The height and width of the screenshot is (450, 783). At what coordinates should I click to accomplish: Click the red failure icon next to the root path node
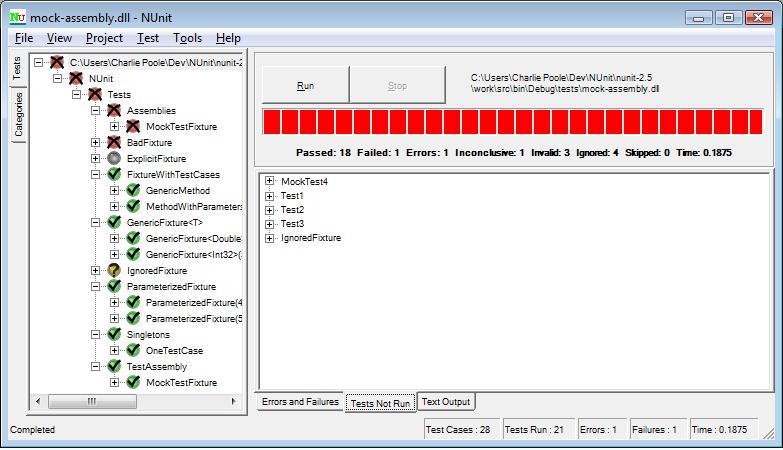point(57,62)
